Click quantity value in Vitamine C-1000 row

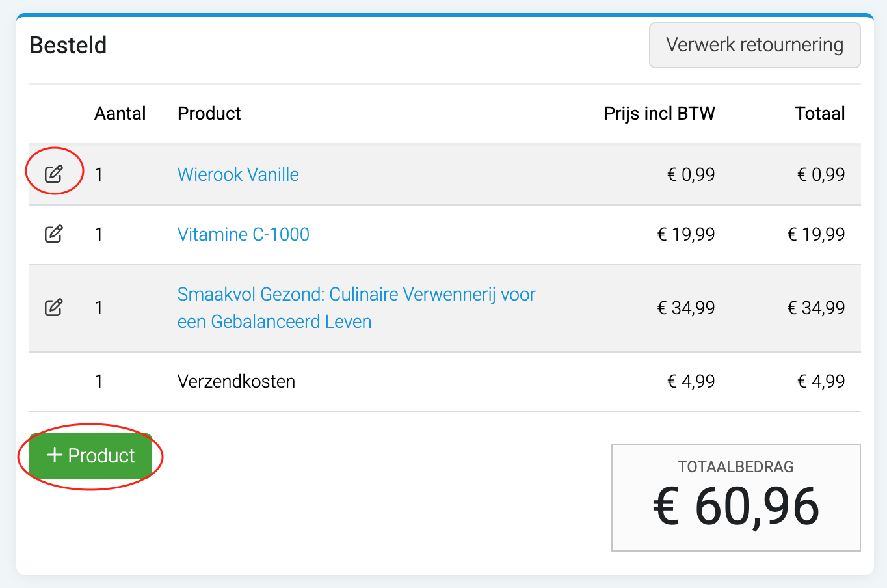[x=99, y=234]
